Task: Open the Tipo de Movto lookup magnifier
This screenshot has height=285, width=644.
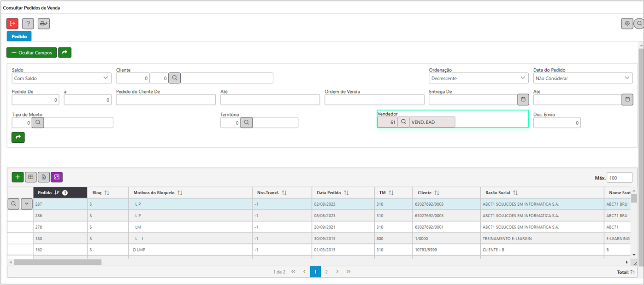Action: (38, 122)
